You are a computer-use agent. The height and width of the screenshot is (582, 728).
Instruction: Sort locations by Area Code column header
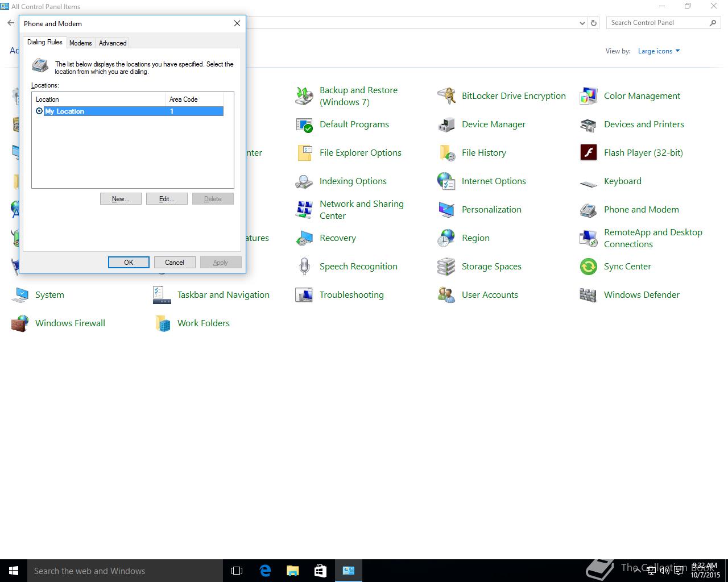pos(194,99)
